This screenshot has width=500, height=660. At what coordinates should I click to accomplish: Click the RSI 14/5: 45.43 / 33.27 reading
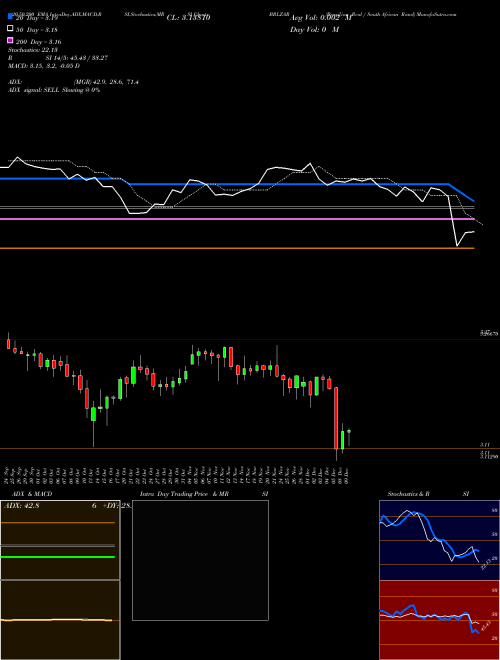point(58,58)
